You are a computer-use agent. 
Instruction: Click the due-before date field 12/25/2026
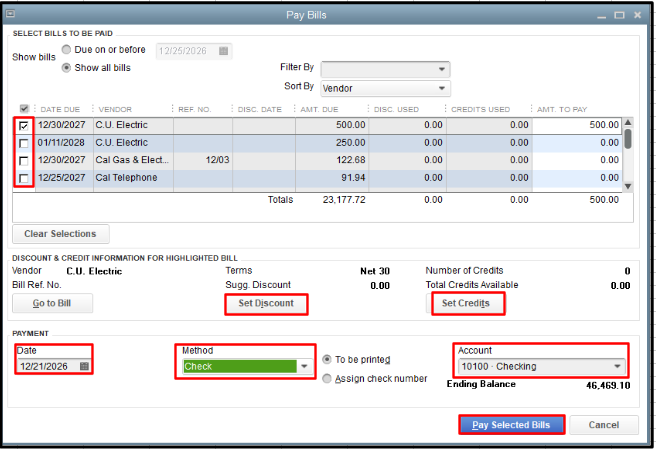coord(193,51)
